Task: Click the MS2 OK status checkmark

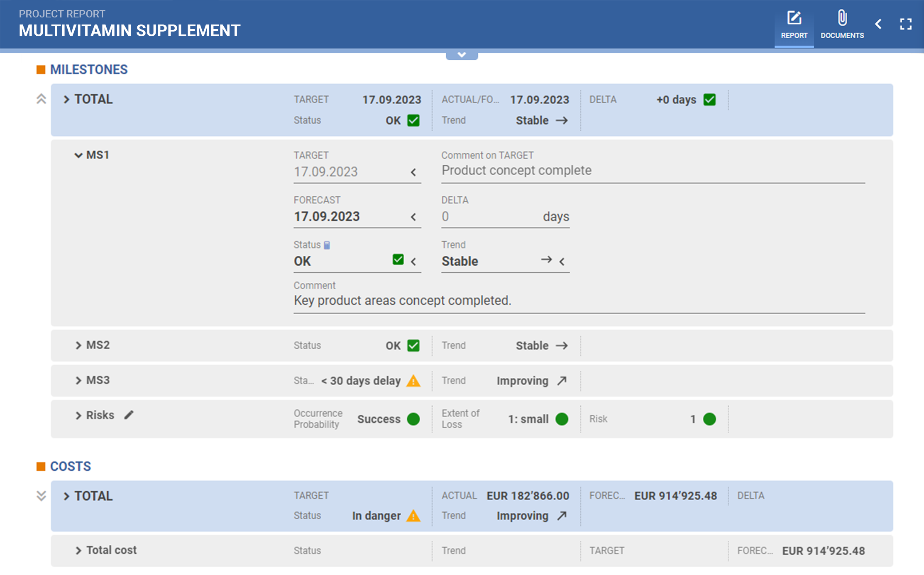Action: (413, 345)
